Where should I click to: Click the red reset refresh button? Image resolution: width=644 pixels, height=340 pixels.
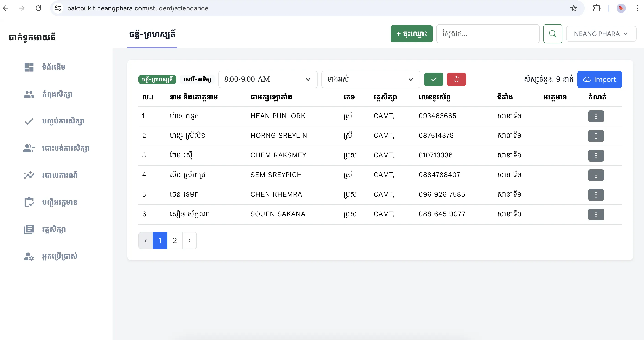point(456,79)
